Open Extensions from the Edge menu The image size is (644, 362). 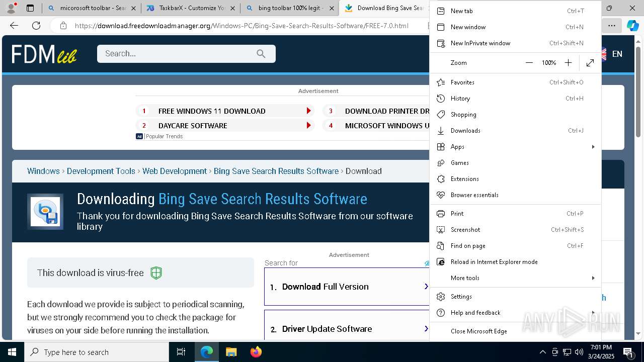click(x=515, y=179)
